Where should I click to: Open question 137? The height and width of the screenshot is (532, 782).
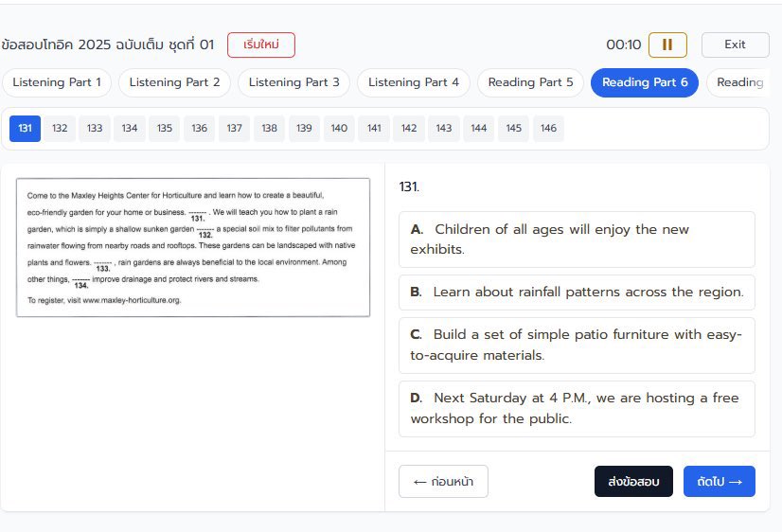(235, 128)
